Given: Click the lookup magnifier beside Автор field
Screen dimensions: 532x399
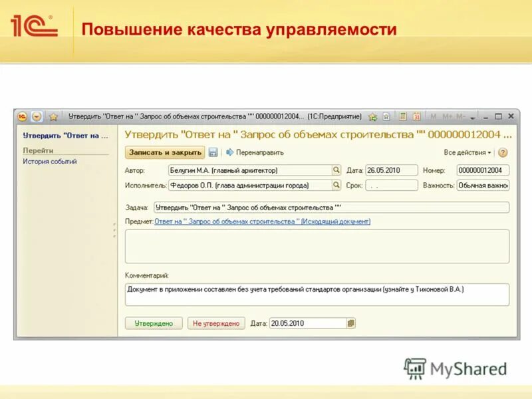Looking at the screenshot, I should pos(336,169).
